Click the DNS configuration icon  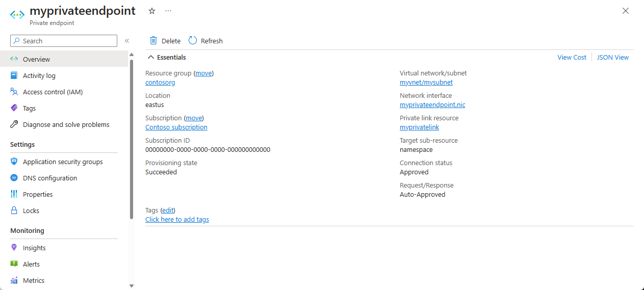click(x=14, y=178)
